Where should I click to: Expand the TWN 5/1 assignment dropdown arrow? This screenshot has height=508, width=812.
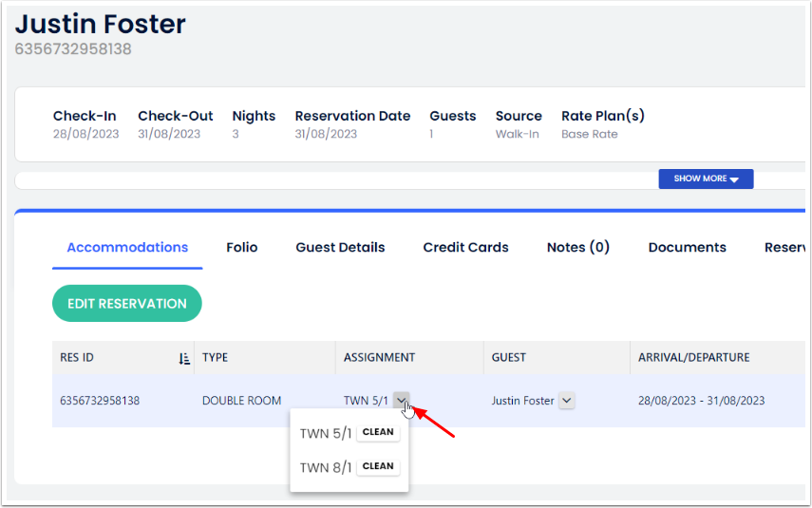[403, 401]
